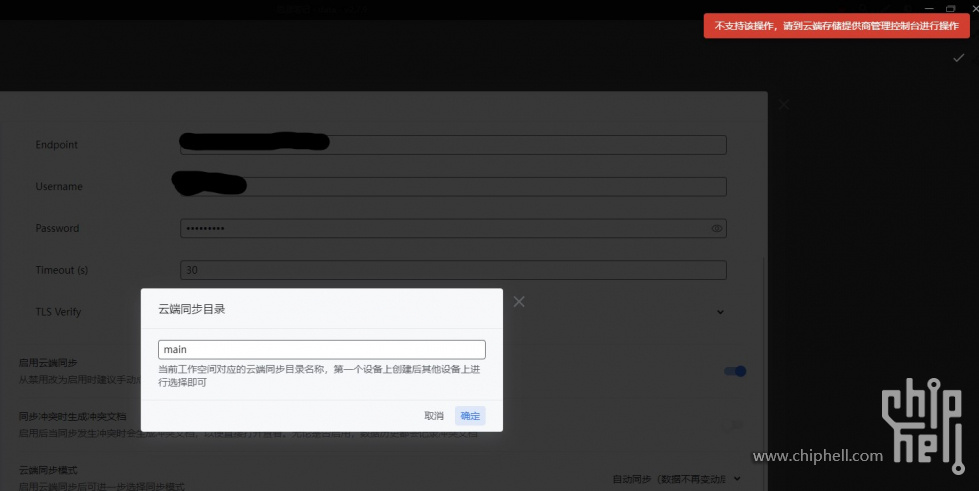
Task: Reveal password with the eye icon
Action: 717,229
